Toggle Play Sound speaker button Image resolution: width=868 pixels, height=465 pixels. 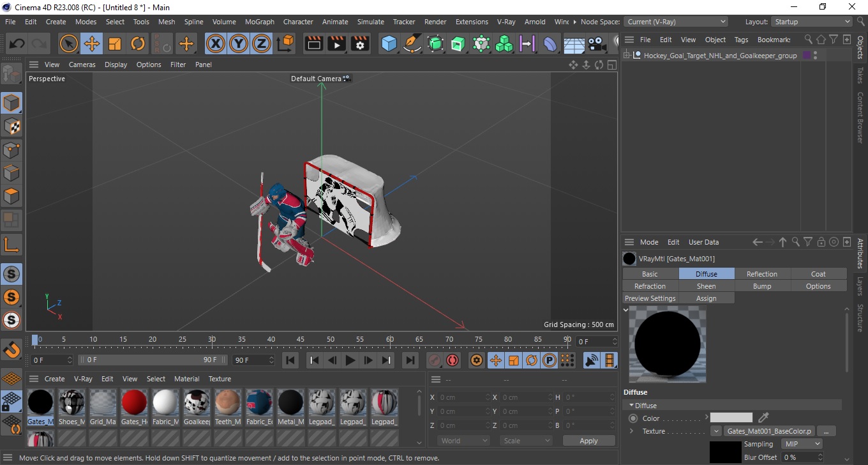pos(592,360)
